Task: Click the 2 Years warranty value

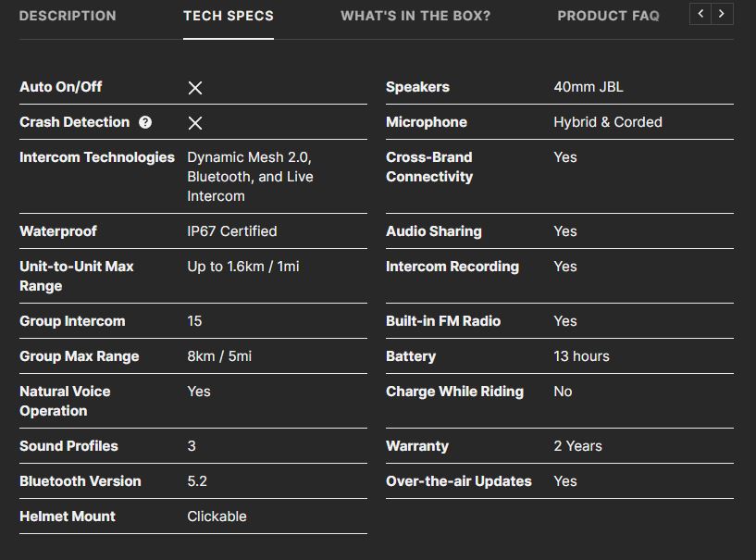Action: tap(577, 445)
